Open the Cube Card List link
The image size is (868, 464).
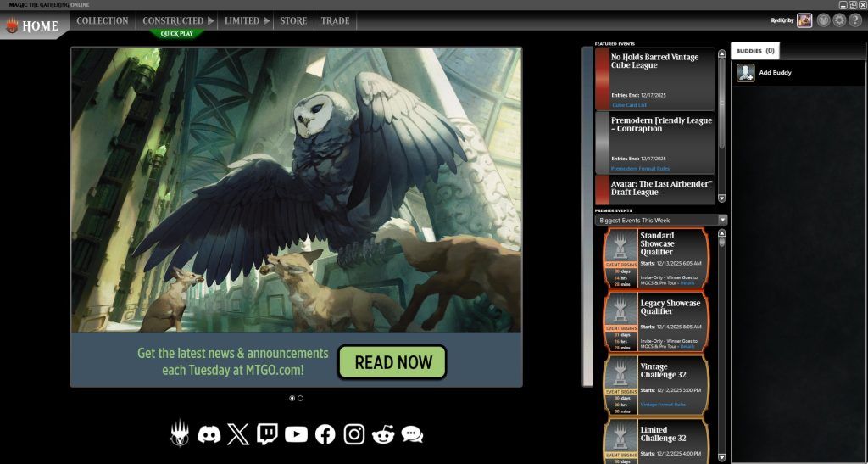tap(629, 105)
